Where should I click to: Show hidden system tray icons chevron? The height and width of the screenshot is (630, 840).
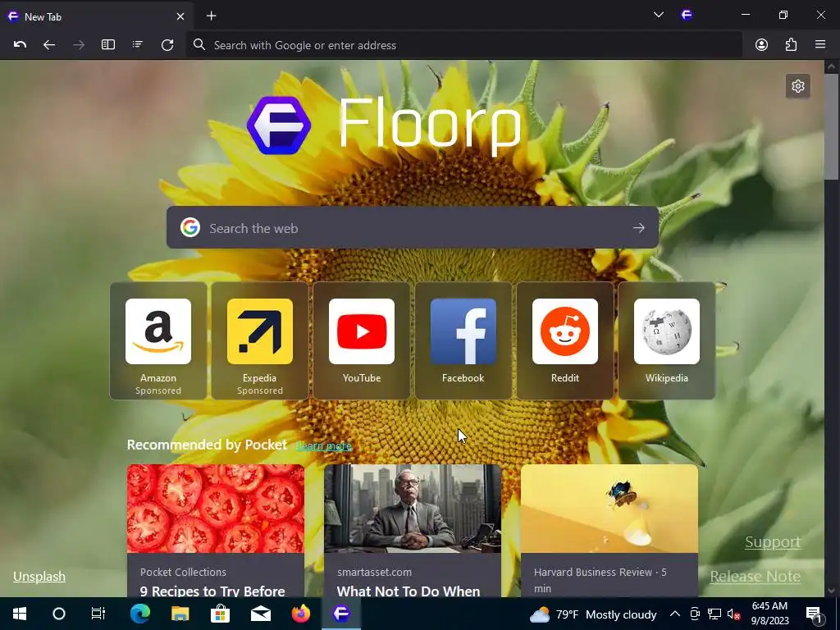675,614
